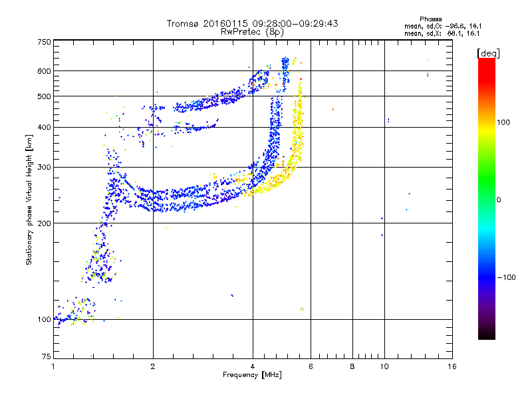This screenshot has width=532, height=399.
Task: Click colorbar tick label '0'
Action: [499, 200]
